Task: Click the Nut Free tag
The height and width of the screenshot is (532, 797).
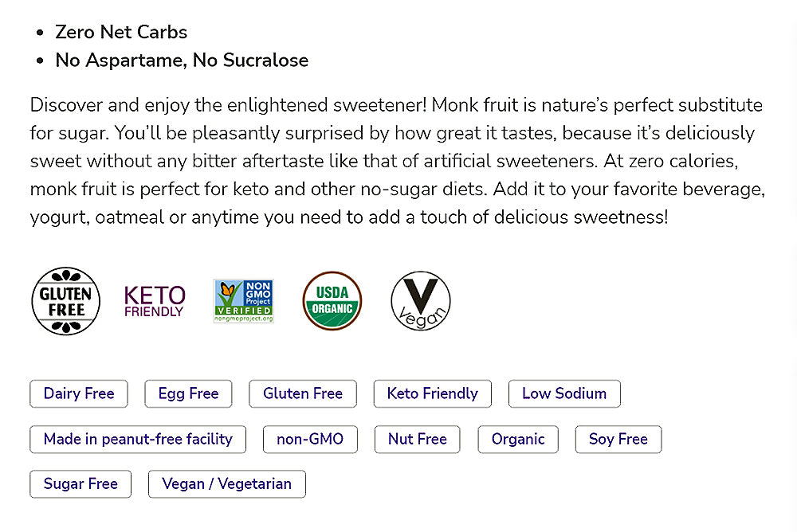Action: coord(418,439)
